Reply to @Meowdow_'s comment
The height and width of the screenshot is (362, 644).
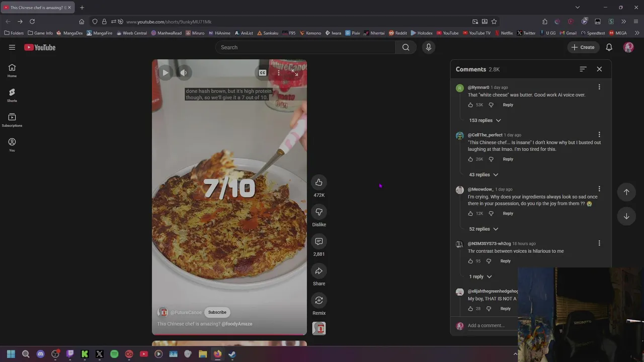508,214
